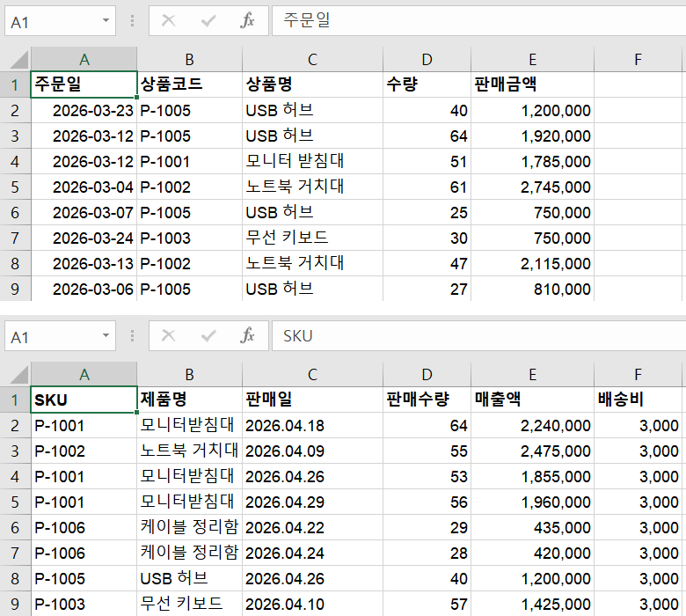The width and height of the screenshot is (686, 616).
Task: Select the 배송비 header cell
Action: [x=638, y=400]
